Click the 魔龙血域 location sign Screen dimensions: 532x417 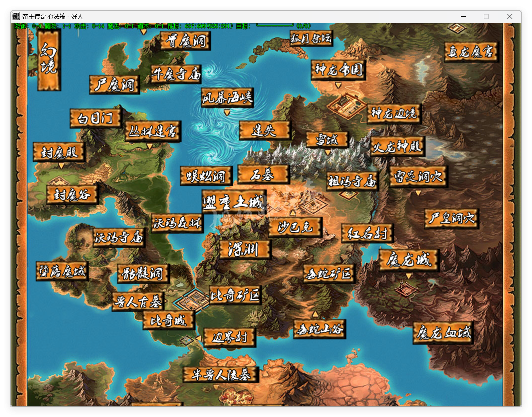443,332
